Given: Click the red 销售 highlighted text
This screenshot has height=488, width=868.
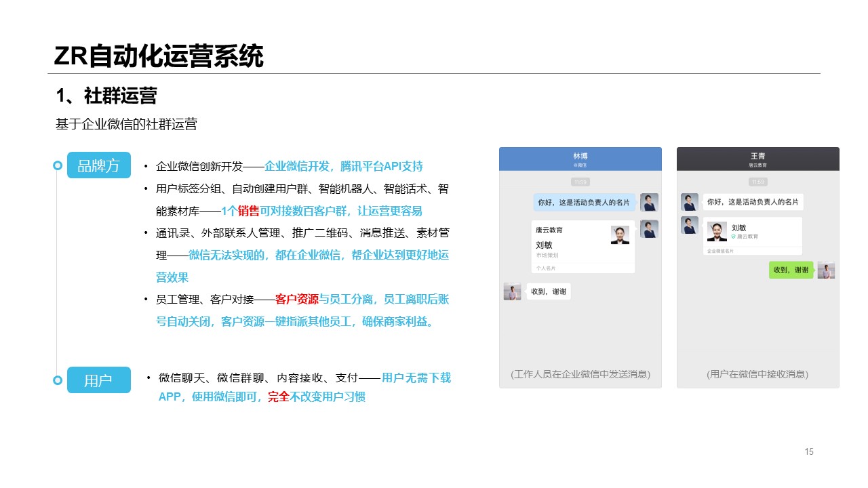Looking at the screenshot, I should 249,210.
